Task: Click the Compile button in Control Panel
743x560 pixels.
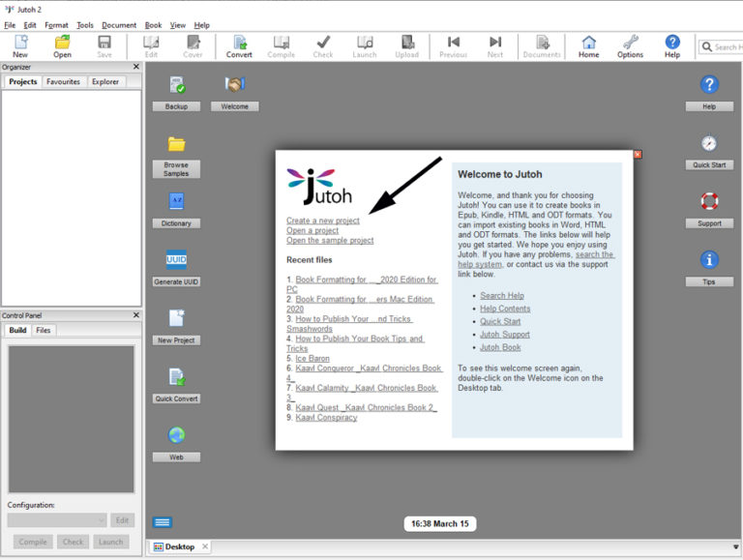Action: coord(33,542)
